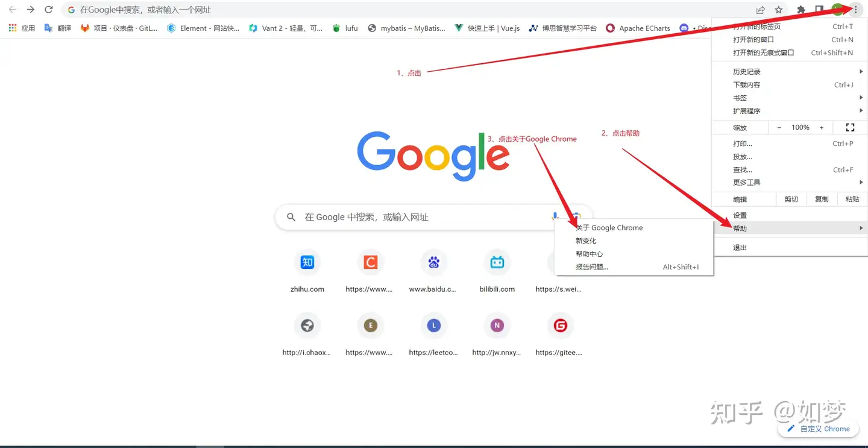Increase zoom with the plus button

coord(821,127)
